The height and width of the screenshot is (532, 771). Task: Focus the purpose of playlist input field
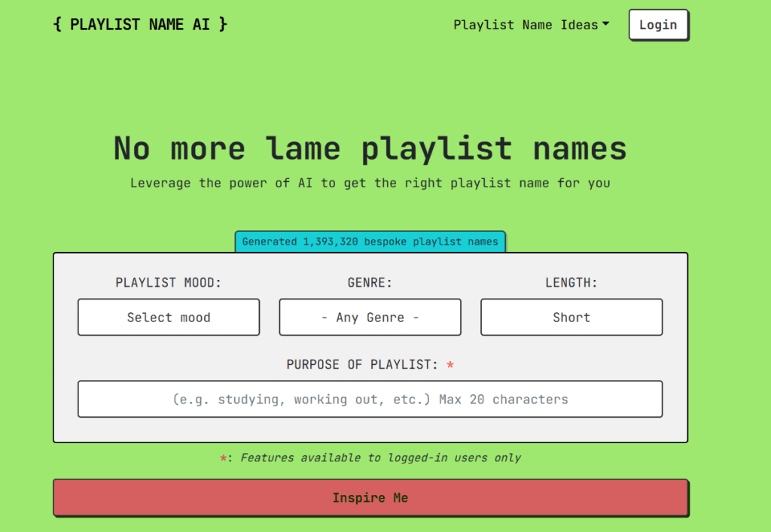click(x=370, y=399)
